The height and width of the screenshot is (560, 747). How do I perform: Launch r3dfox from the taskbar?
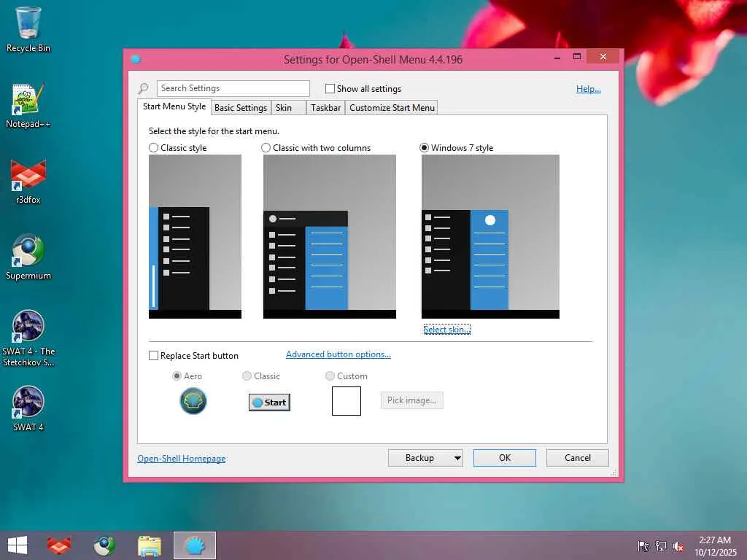[x=59, y=545]
